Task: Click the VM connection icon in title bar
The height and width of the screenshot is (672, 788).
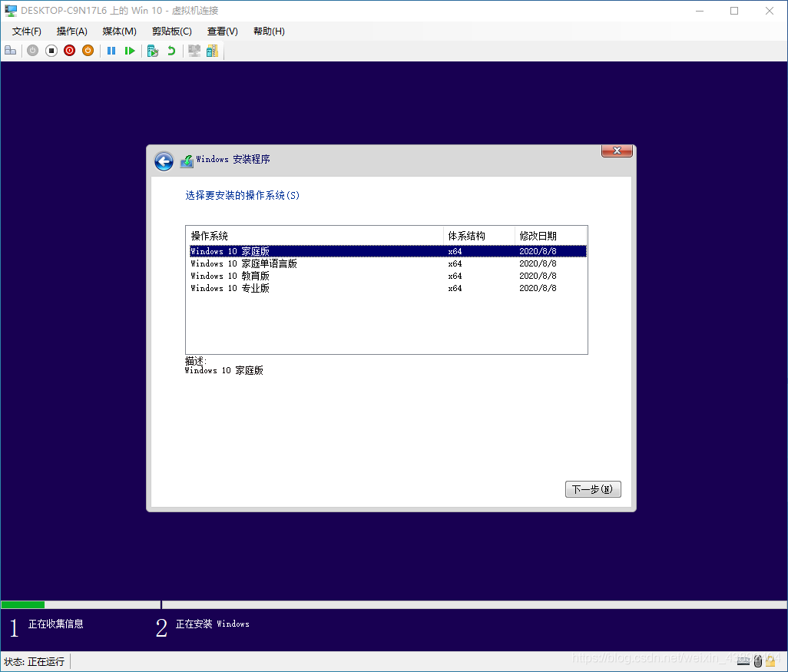Action: pyautogui.click(x=11, y=11)
